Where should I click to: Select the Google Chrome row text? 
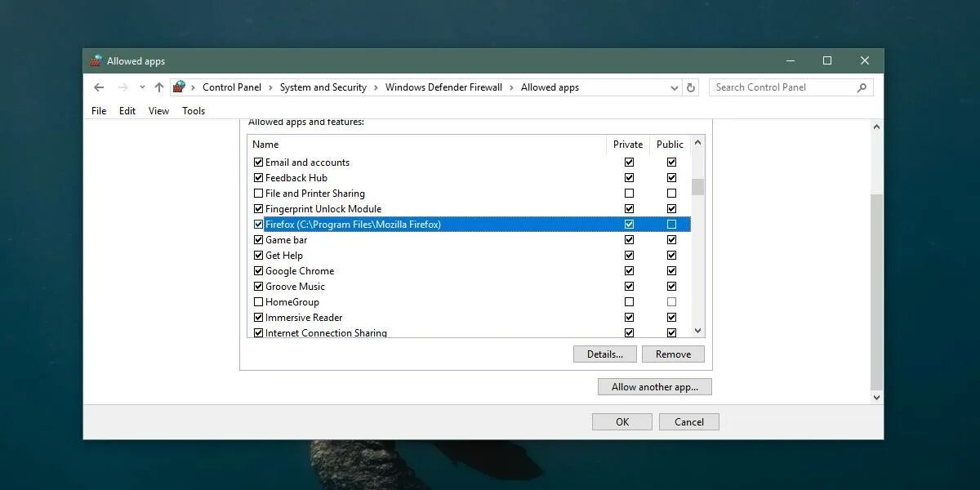[x=300, y=271]
